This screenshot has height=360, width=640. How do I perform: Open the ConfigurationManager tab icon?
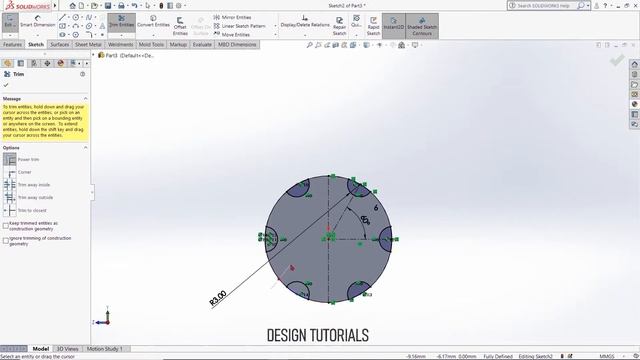click(x=34, y=63)
